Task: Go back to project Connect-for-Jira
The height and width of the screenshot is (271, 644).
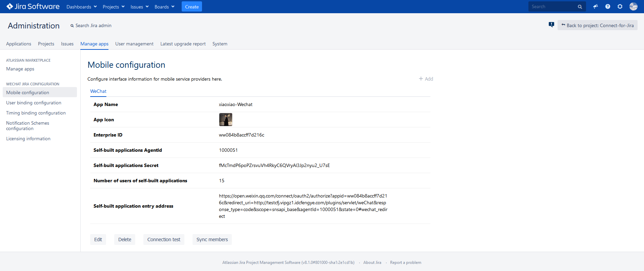Action: tap(598, 25)
